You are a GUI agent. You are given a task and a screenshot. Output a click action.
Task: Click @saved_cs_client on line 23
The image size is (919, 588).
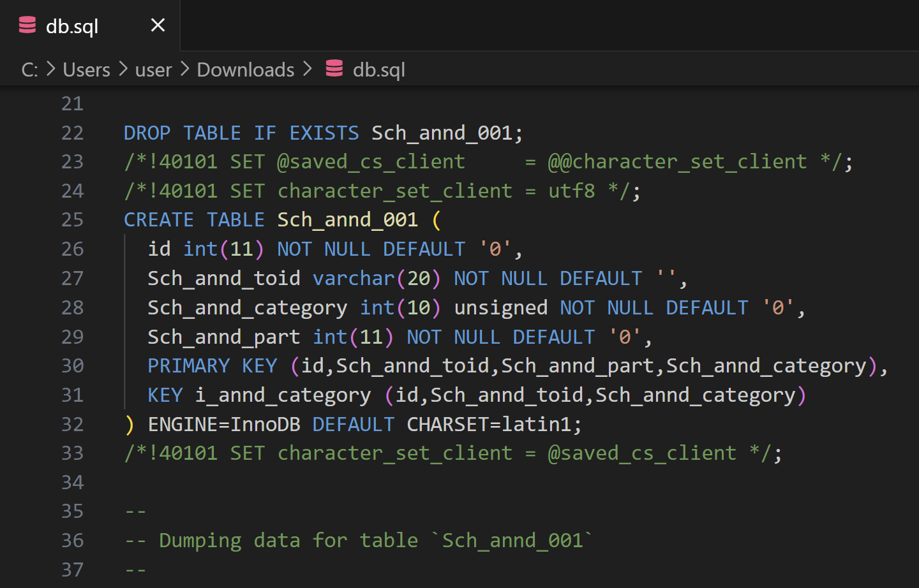pyautogui.click(x=371, y=162)
